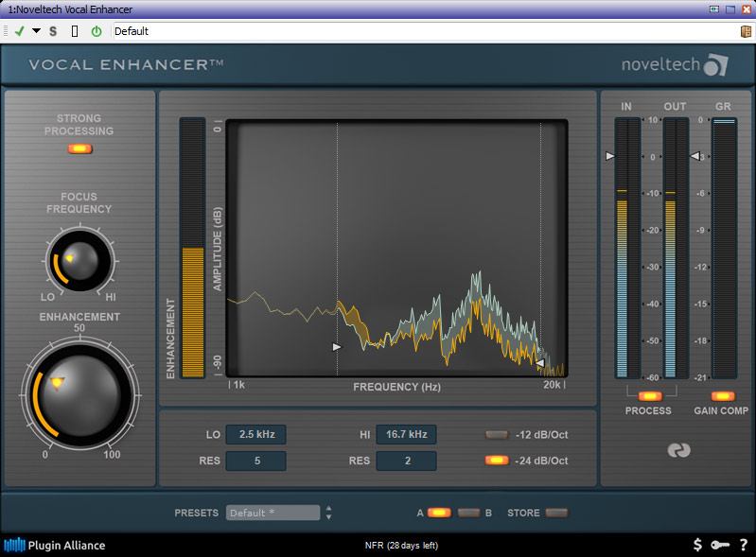This screenshot has height=557, width=756.
Task: Click the dollar sign purchase icon
Action: point(697,545)
